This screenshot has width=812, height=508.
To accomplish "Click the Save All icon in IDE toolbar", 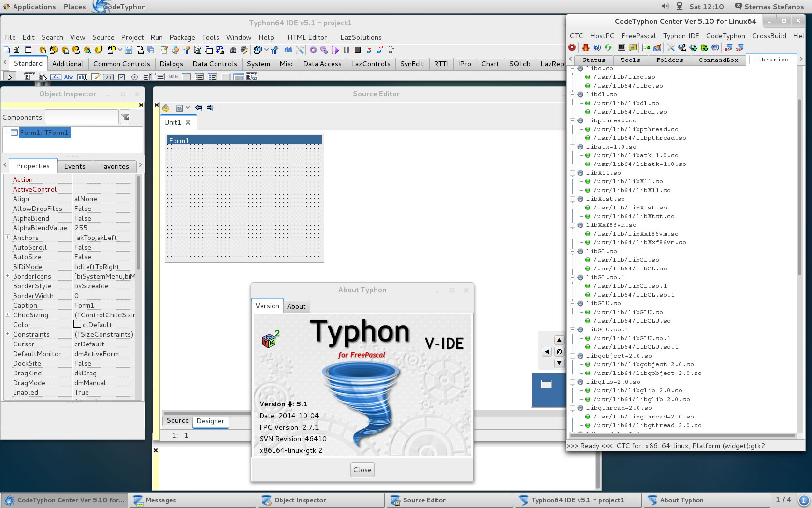I will coord(151,50).
